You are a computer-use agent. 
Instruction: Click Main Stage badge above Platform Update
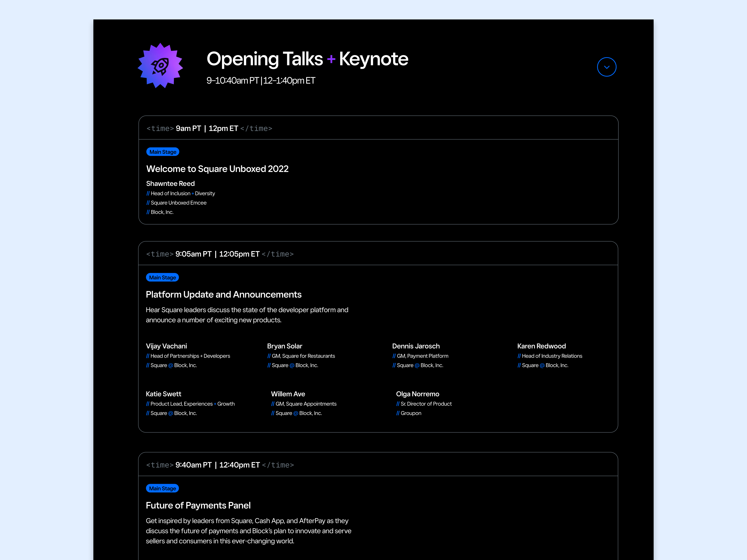pos(162,277)
